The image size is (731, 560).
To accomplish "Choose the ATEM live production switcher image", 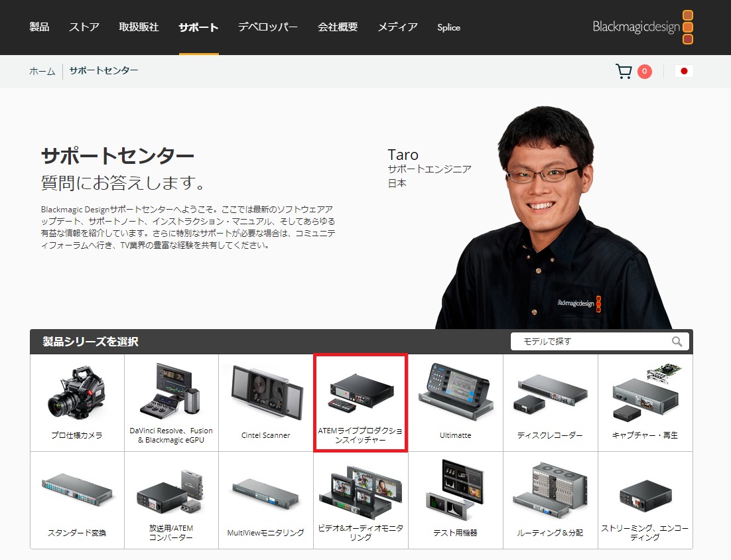I will [x=361, y=393].
